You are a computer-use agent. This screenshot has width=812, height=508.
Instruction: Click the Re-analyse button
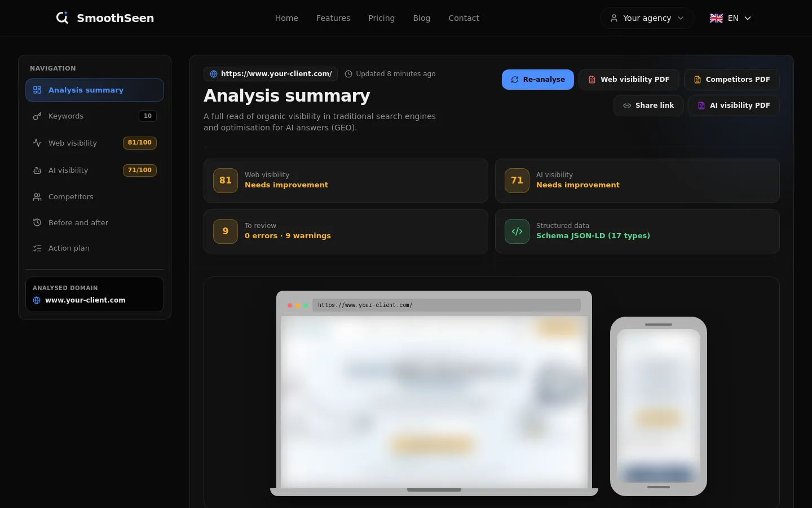pos(538,80)
